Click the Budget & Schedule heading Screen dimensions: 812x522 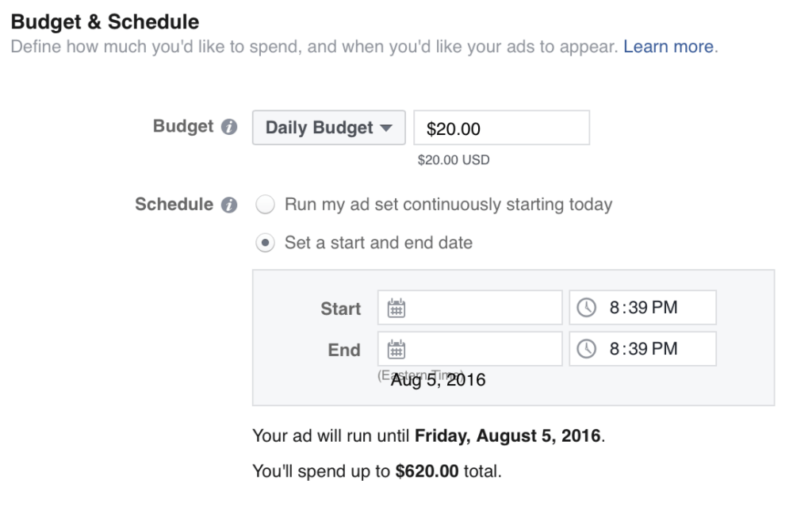(105, 21)
